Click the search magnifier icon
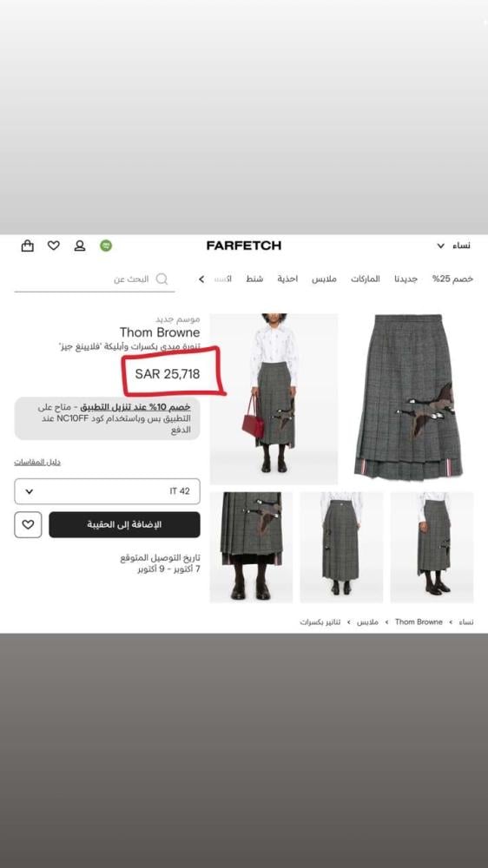488x868 pixels. 162,279
